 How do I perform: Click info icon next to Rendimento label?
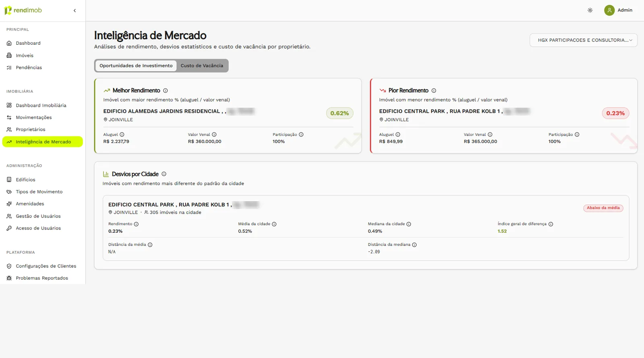pyautogui.click(x=136, y=224)
